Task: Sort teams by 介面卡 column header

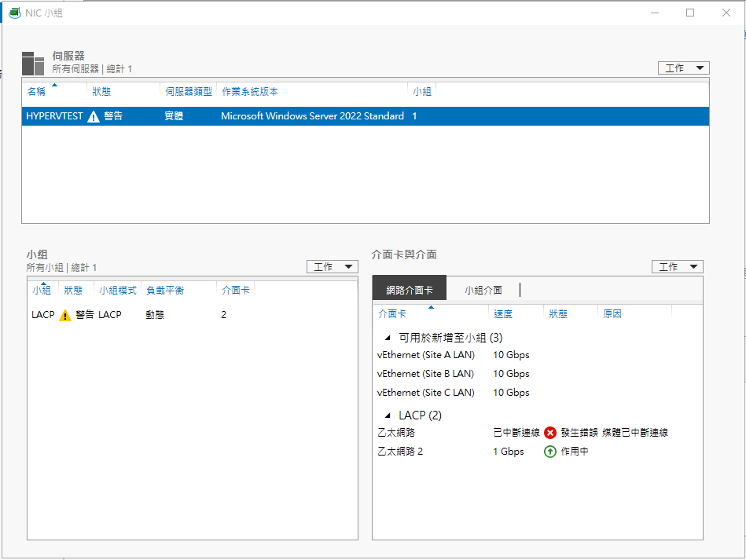Action: click(236, 290)
